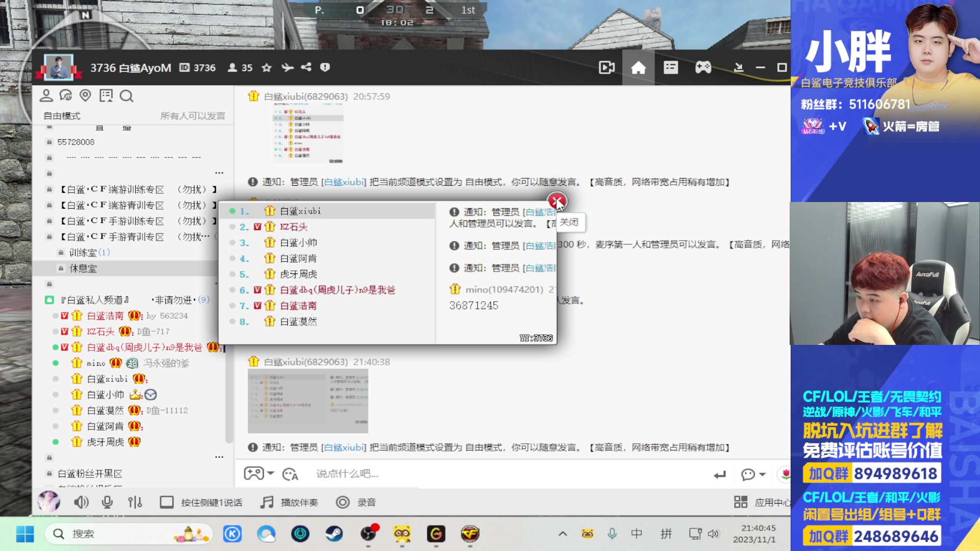Screen dimensions: 980x551
Task: Open the recent chats bubble icon
Action: 66,95
